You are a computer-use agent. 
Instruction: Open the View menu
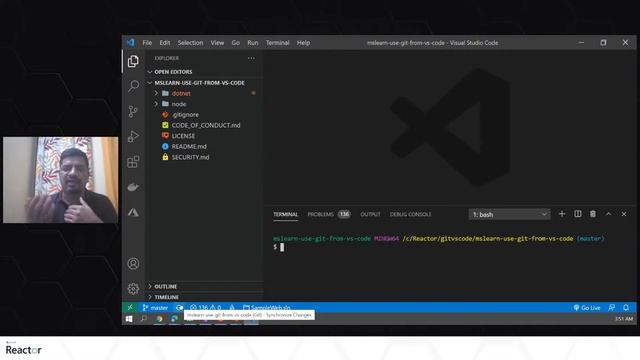coord(217,42)
